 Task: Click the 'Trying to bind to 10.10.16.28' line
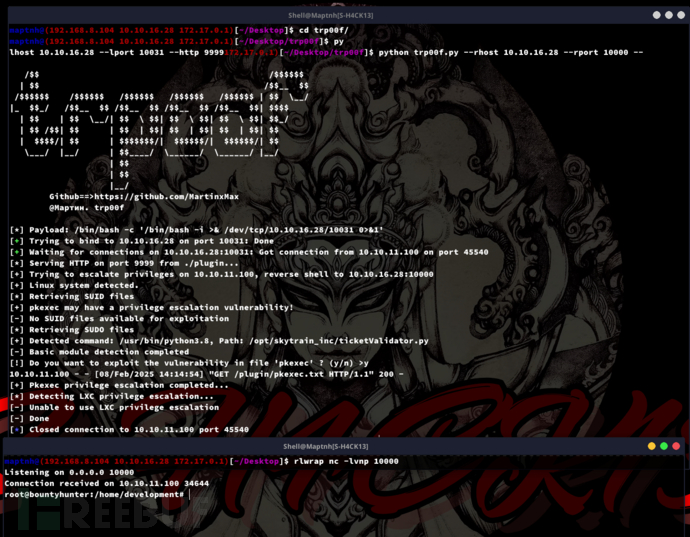pyautogui.click(x=142, y=241)
